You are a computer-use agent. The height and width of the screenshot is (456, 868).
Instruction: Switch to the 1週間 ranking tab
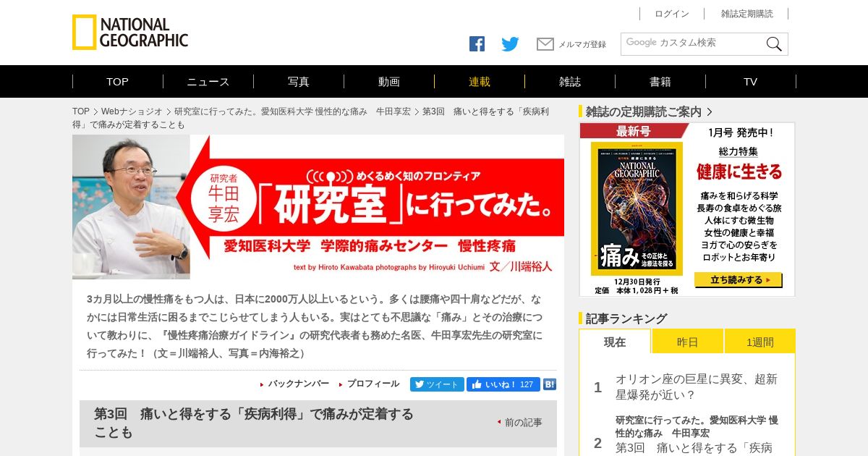click(x=759, y=342)
